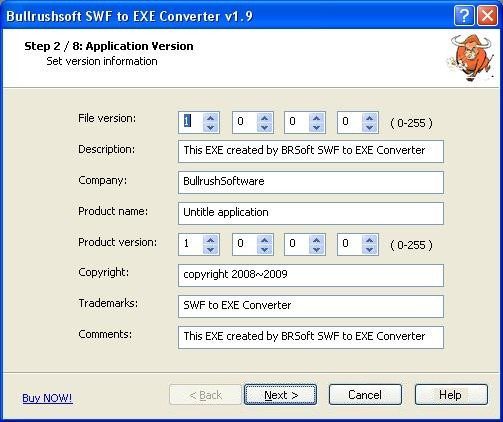Increase fourth File version number
Screen dimensions: 503x422
(x=369, y=118)
